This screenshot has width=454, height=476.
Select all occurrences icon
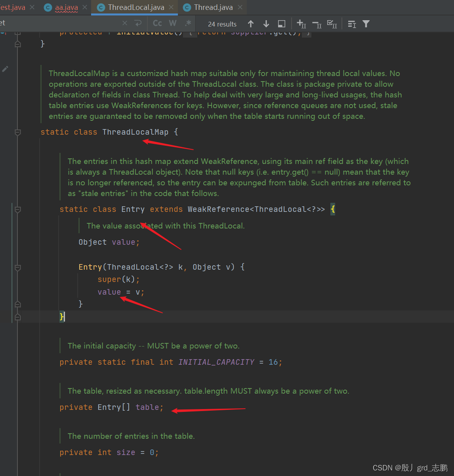tap(332, 24)
